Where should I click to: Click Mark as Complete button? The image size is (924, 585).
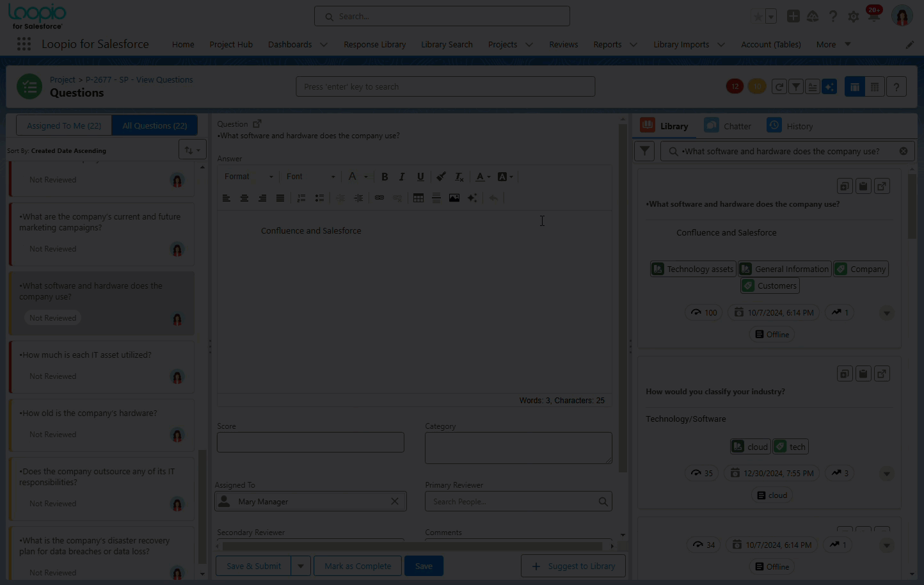pyautogui.click(x=358, y=566)
